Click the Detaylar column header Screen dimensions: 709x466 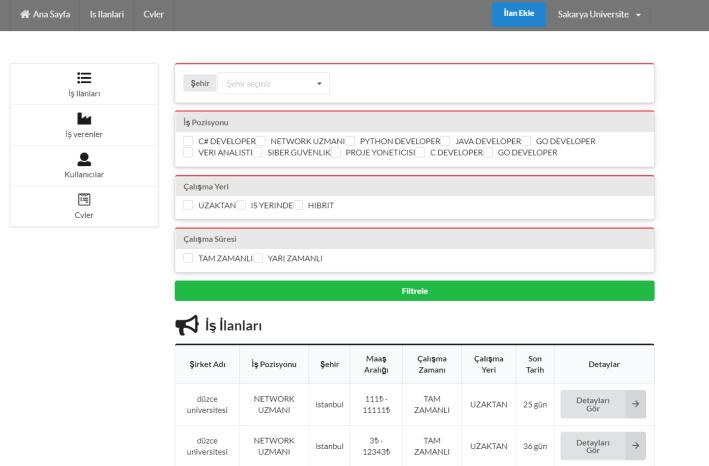[604, 364]
